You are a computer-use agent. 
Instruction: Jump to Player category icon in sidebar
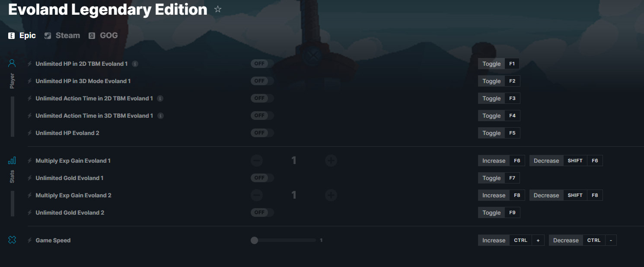coord(12,63)
